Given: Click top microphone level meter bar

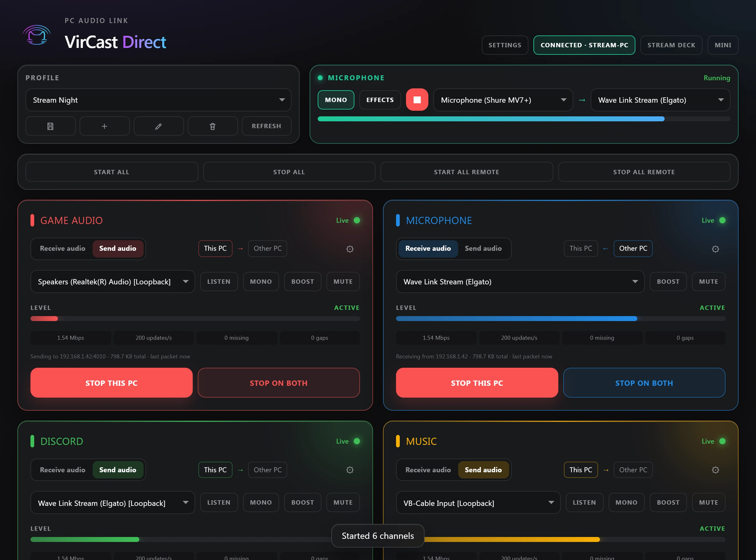Looking at the screenshot, I should [524, 119].
